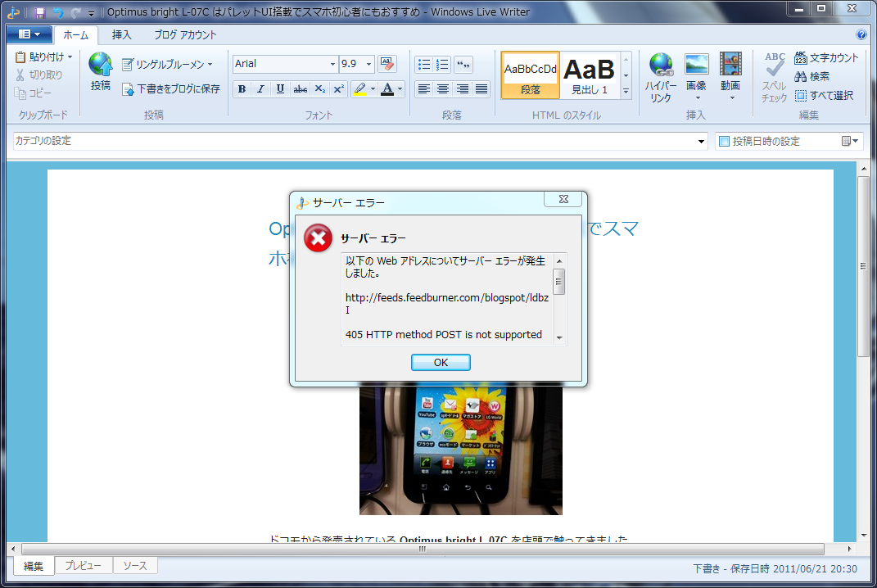Click the phone image in the post
This screenshot has width=877, height=588.
[460, 449]
